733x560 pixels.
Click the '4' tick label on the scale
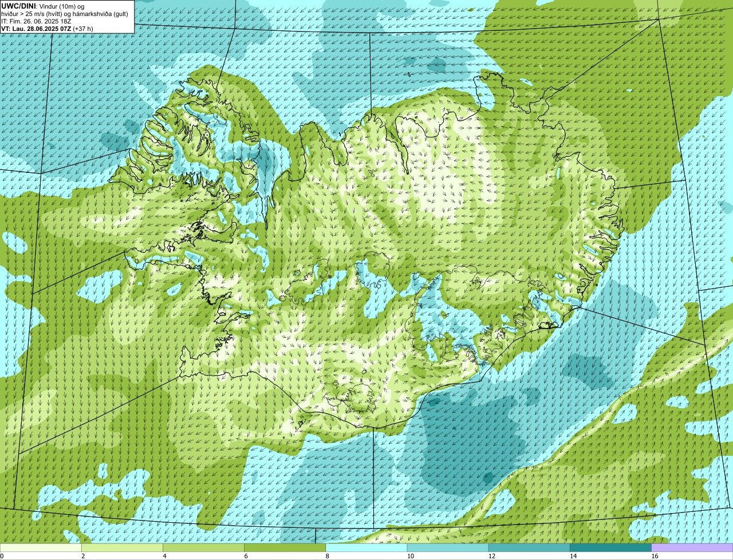[x=164, y=556]
